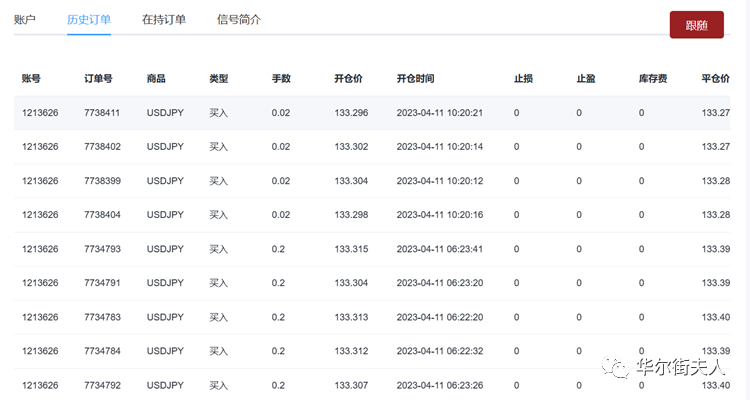Viewport: 750px width, 400px height.
Task: Select the 信号简介 tab
Action: coord(239,20)
